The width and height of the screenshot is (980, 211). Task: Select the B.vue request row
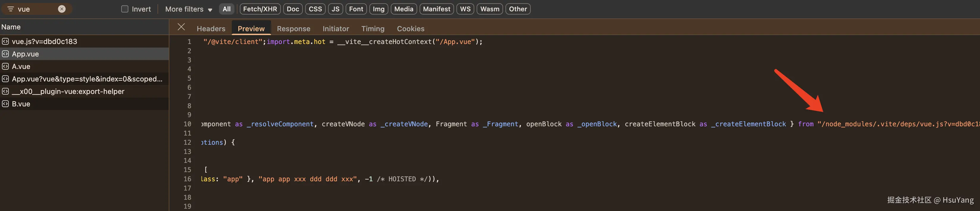click(84, 104)
